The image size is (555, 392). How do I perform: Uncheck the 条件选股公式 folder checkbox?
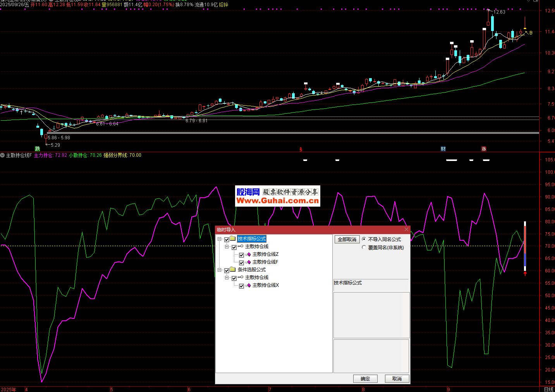[227, 270]
